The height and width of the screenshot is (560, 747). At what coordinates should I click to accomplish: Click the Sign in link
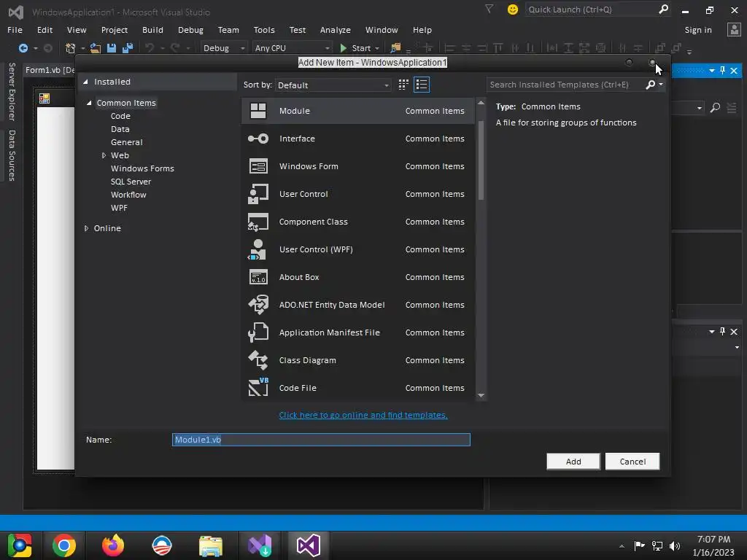[698, 29]
